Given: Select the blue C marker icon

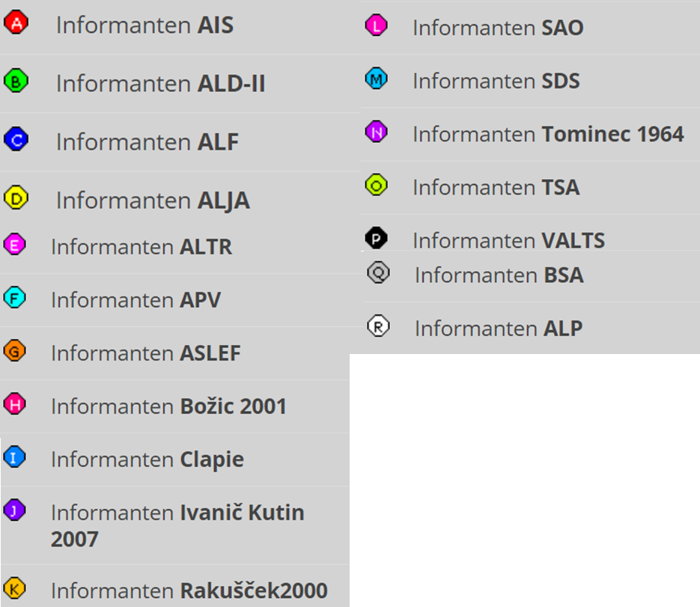Looking at the screenshot, I should [16, 139].
